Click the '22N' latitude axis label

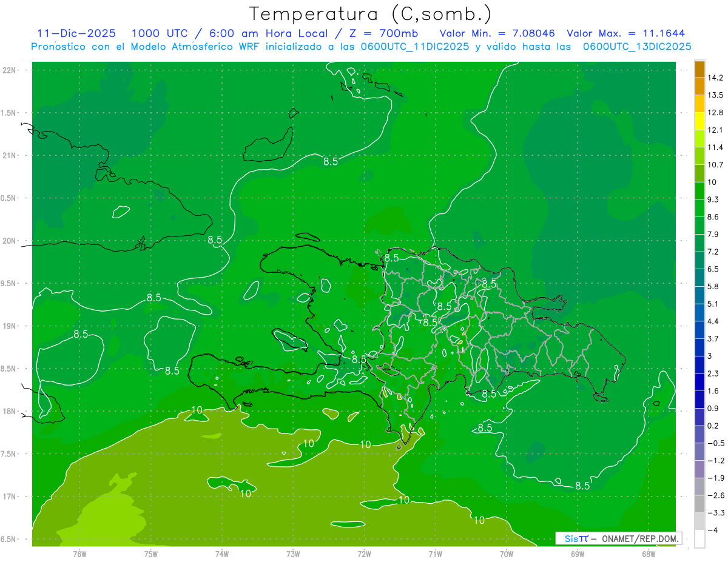8,70
